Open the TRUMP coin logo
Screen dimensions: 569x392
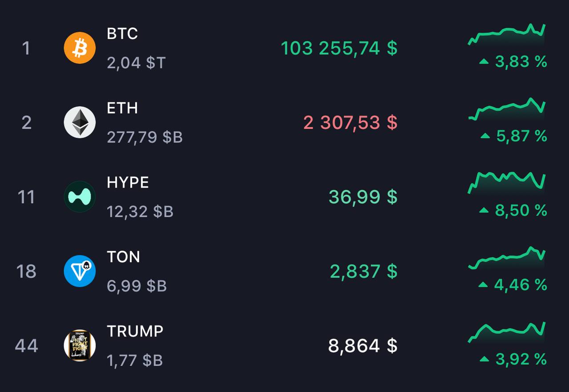pos(80,345)
